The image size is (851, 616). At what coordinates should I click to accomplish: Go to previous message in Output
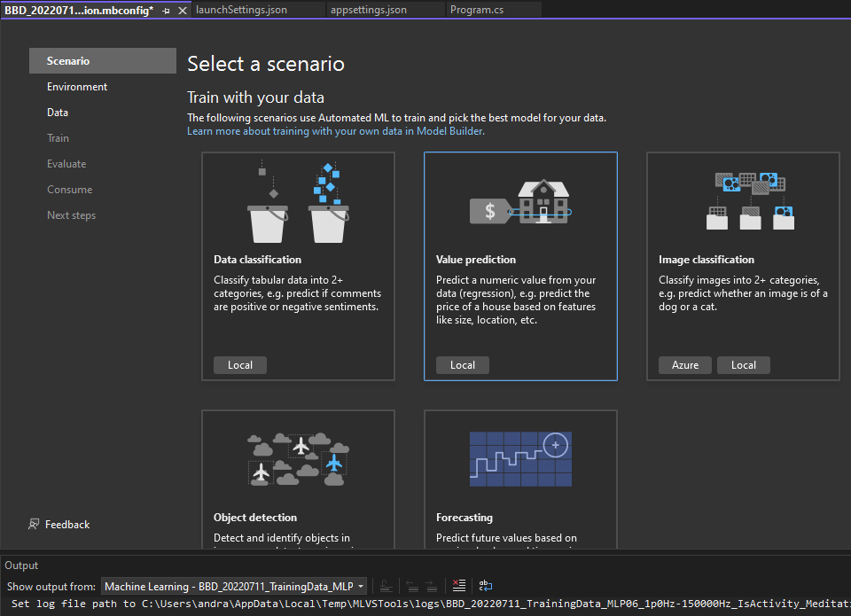[x=412, y=586]
